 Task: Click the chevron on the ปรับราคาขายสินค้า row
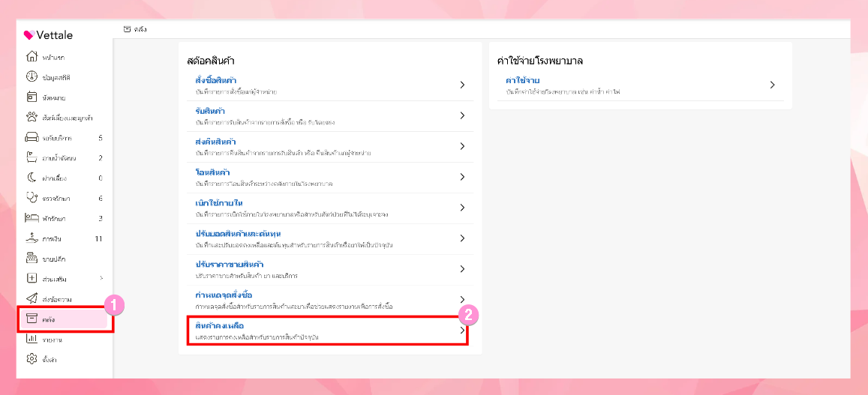pyautogui.click(x=462, y=269)
